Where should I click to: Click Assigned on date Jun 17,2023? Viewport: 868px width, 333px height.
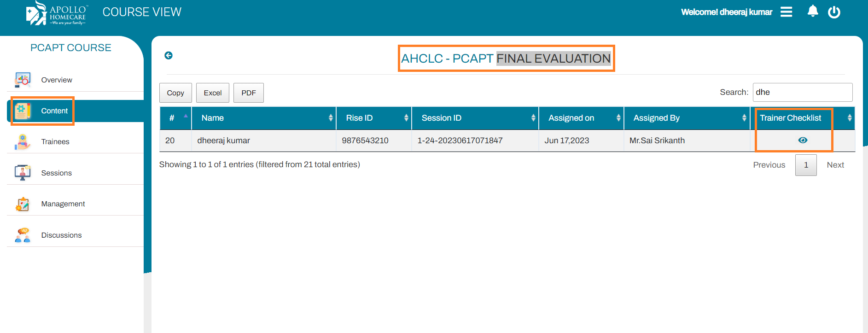click(567, 140)
